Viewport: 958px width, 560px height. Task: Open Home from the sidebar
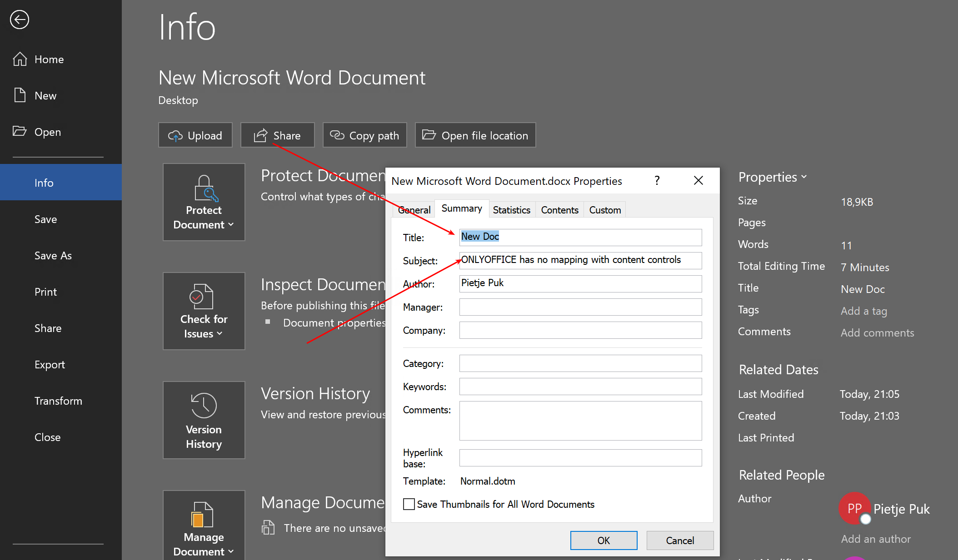pyautogui.click(x=49, y=59)
